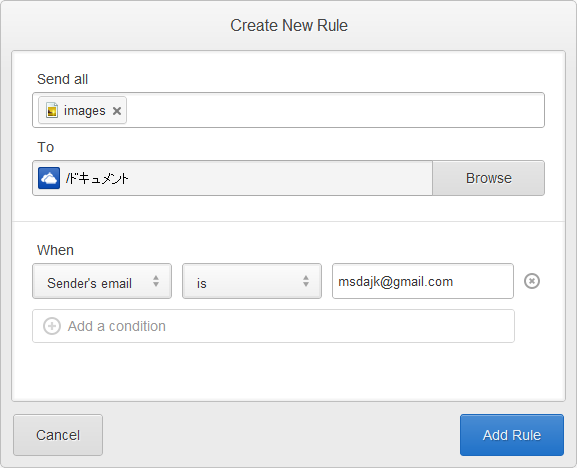The width and height of the screenshot is (577, 468).
Task: Remove the images tag with its x
Action: pyautogui.click(x=117, y=111)
